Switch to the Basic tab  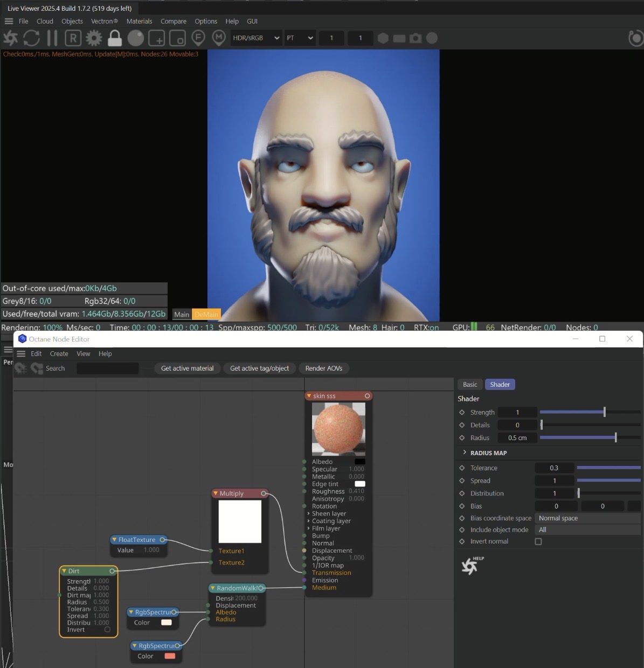(x=470, y=385)
